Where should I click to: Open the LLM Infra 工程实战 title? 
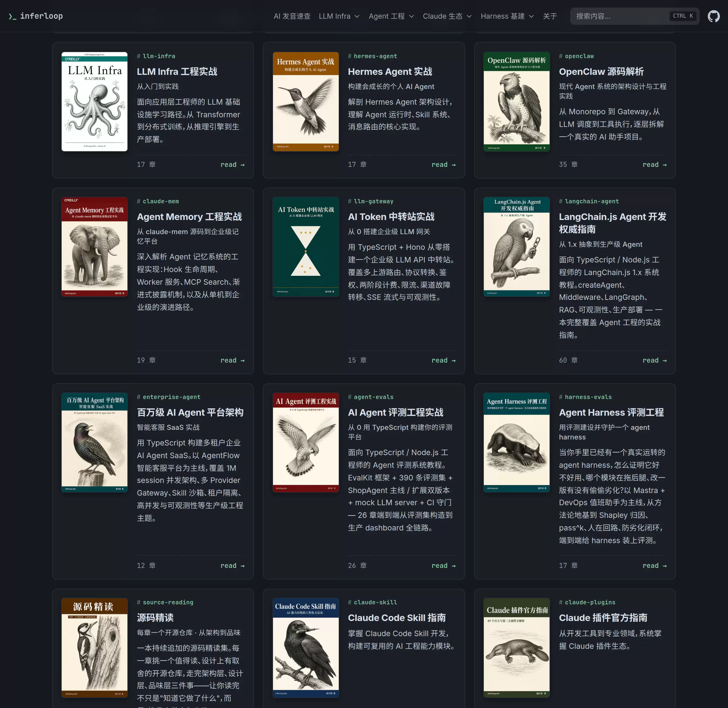(x=177, y=71)
